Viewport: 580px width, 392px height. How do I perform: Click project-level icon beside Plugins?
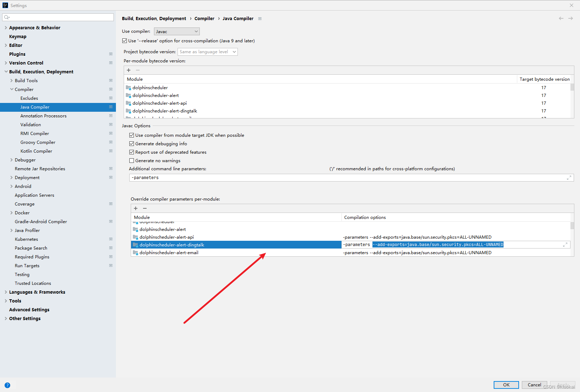pyautogui.click(x=111, y=54)
